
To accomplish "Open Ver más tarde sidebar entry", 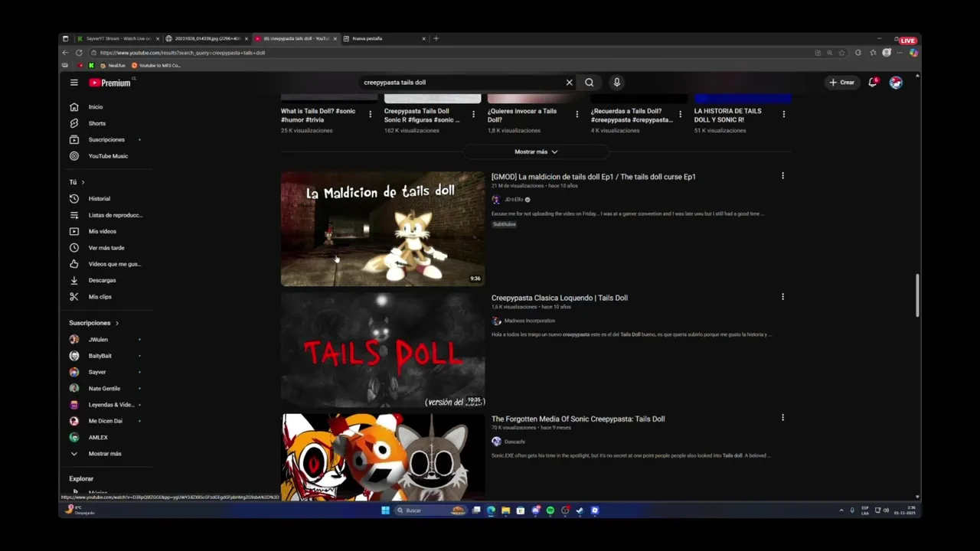I will [106, 247].
